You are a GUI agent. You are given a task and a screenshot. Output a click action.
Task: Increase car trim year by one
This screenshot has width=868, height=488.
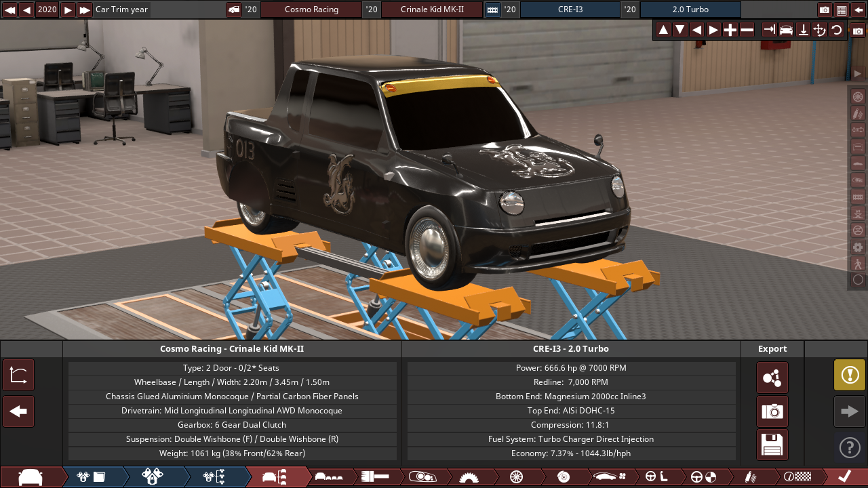click(68, 9)
